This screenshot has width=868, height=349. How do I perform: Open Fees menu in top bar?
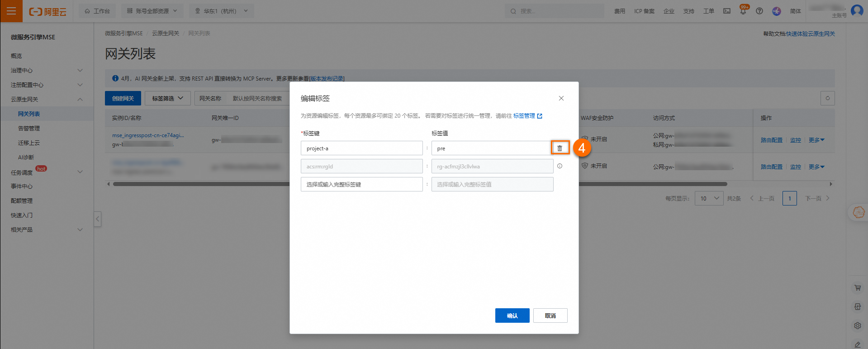click(620, 11)
